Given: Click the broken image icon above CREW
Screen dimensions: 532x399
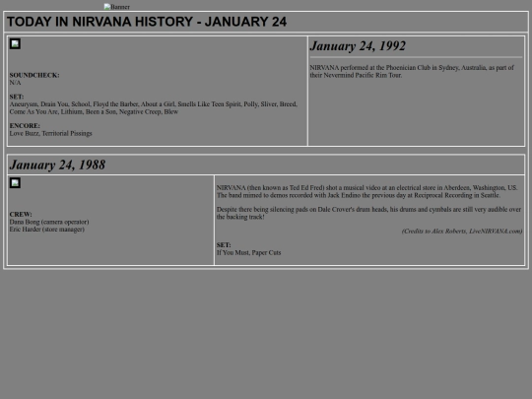Looking at the screenshot, I should coord(15,183).
